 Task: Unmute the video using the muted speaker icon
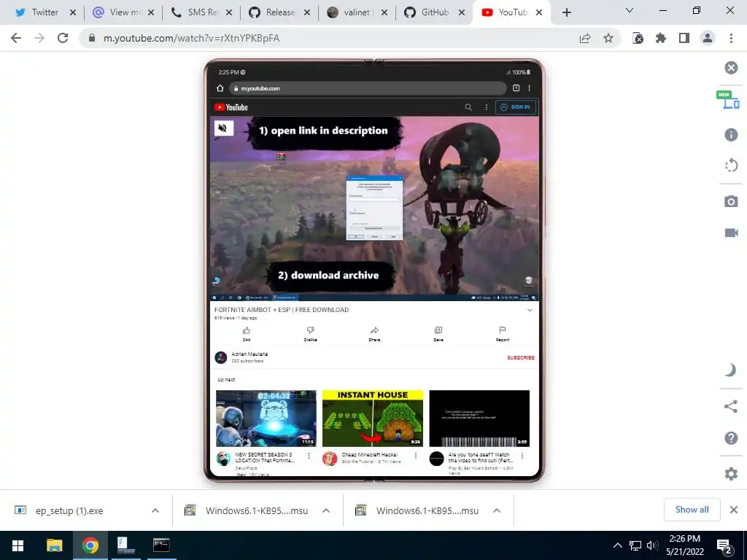click(223, 128)
